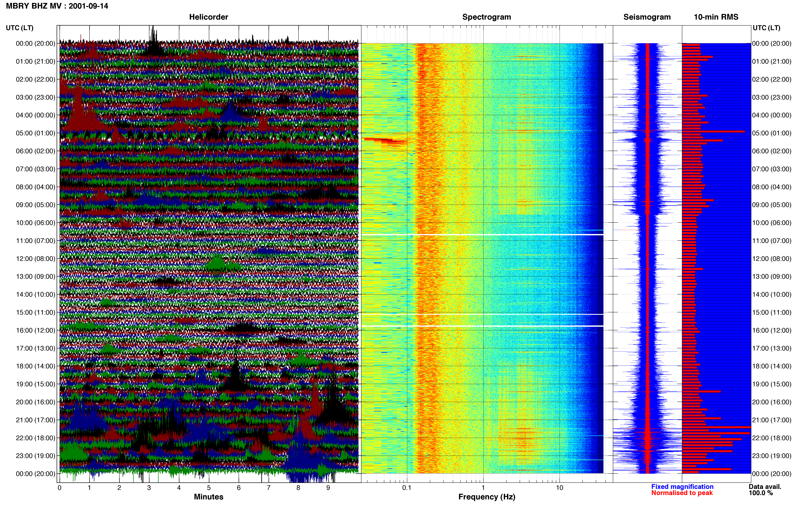
Task: Click the UTC (LT) label beside Helicorder
Action: (20, 28)
